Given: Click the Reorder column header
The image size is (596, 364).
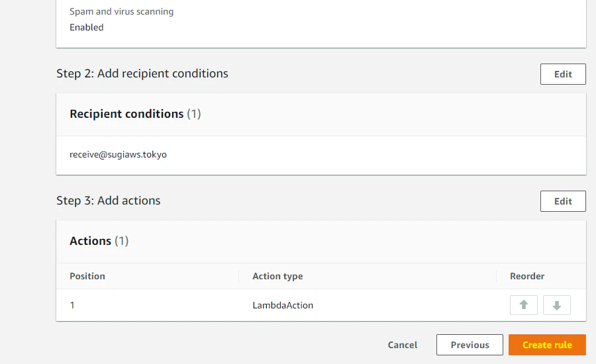Looking at the screenshot, I should [x=527, y=276].
